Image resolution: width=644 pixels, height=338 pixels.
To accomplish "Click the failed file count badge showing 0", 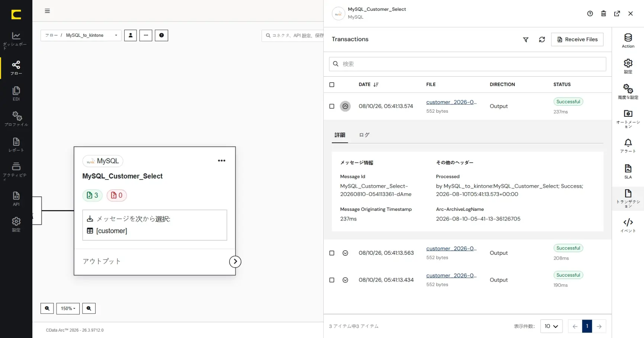I will tap(117, 195).
